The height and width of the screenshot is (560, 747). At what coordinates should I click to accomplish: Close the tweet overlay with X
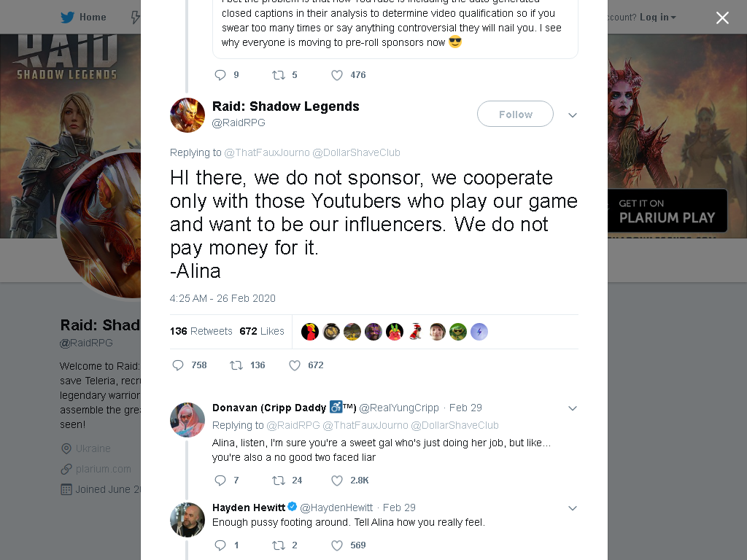coord(722,17)
